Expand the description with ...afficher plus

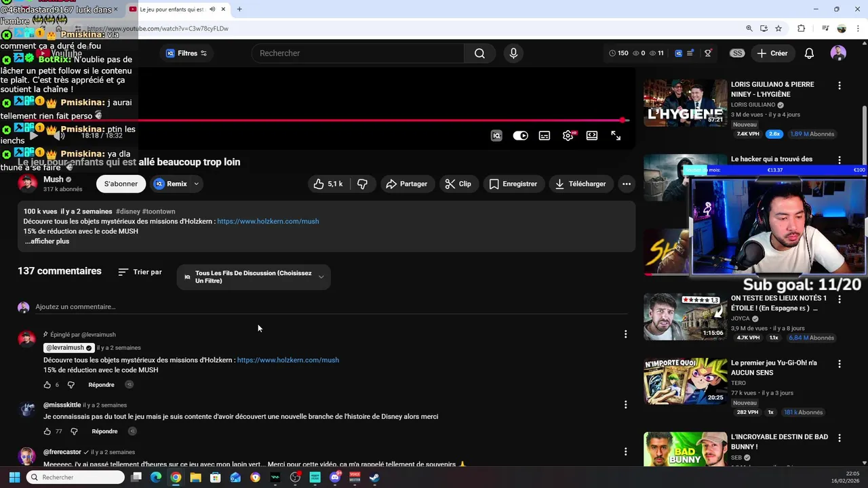click(47, 241)
